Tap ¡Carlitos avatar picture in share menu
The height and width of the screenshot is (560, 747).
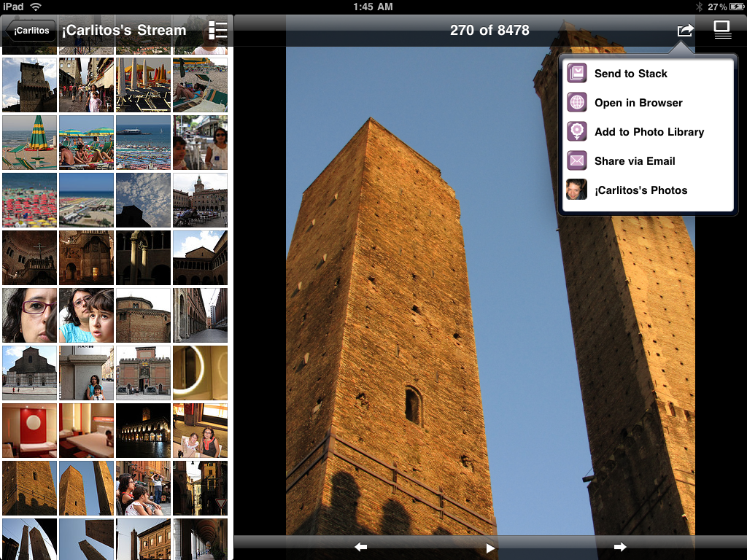point(576,190)
